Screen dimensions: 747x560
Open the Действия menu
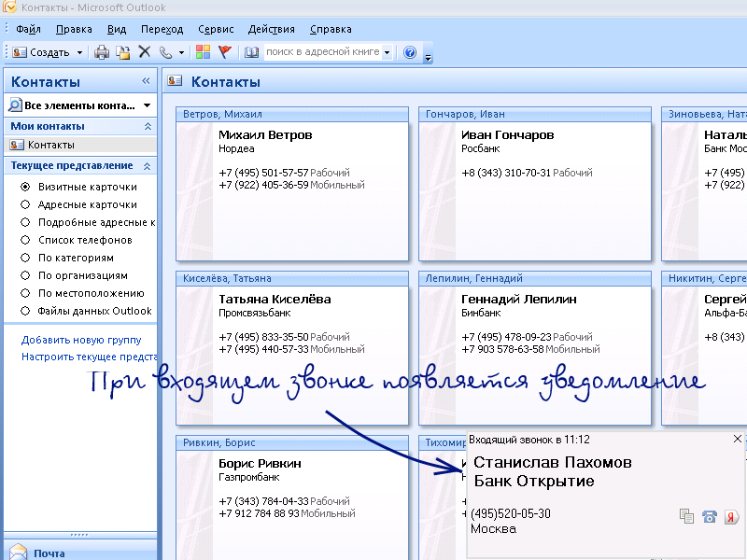pyautogui.click(x=272, y=29)
